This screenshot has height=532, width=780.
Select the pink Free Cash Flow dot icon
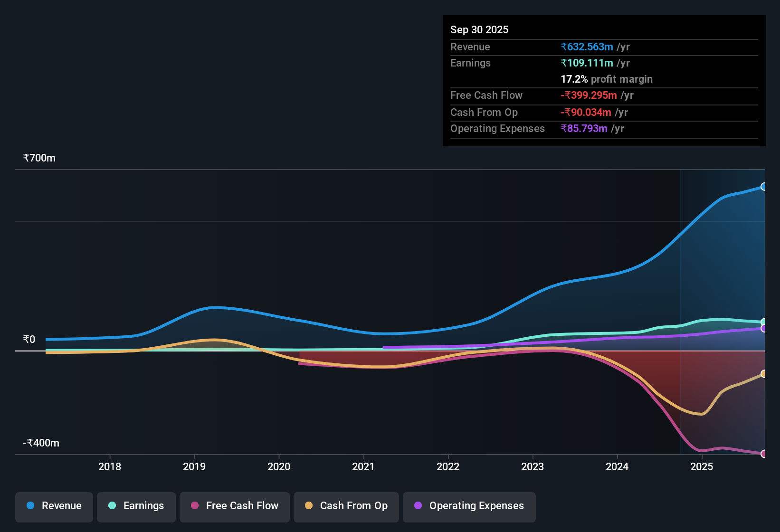[194, 506]
